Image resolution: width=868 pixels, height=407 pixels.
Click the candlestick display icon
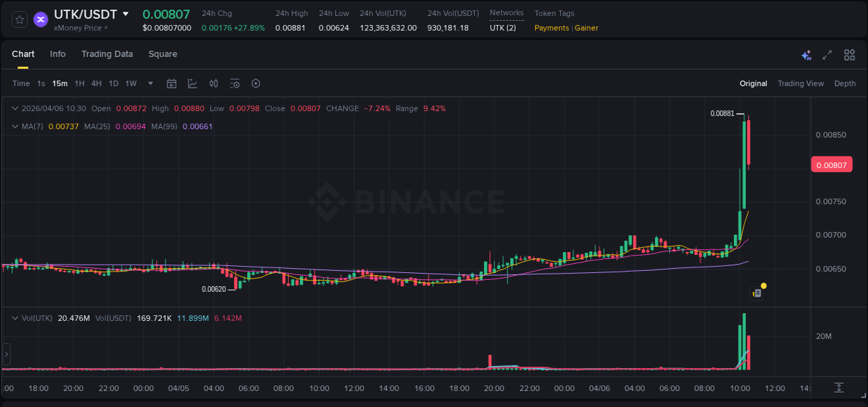tap(213, 83)
